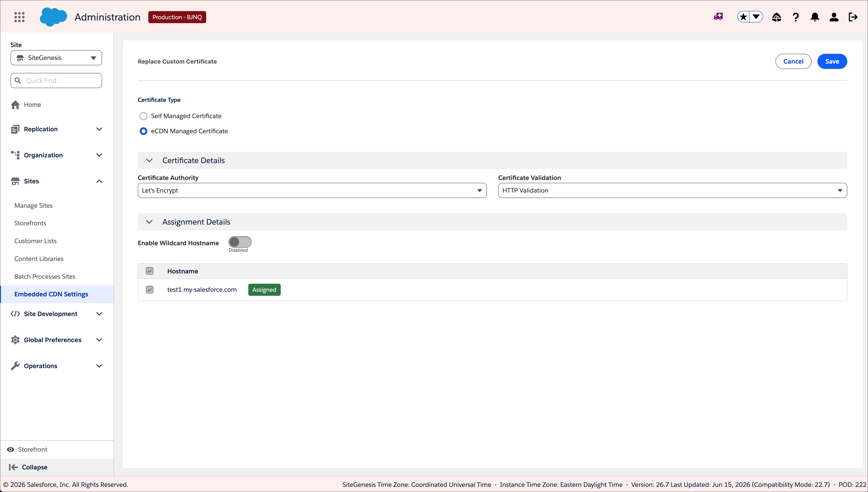
Task: Click the Home house icon
Action: pos(15,105)
